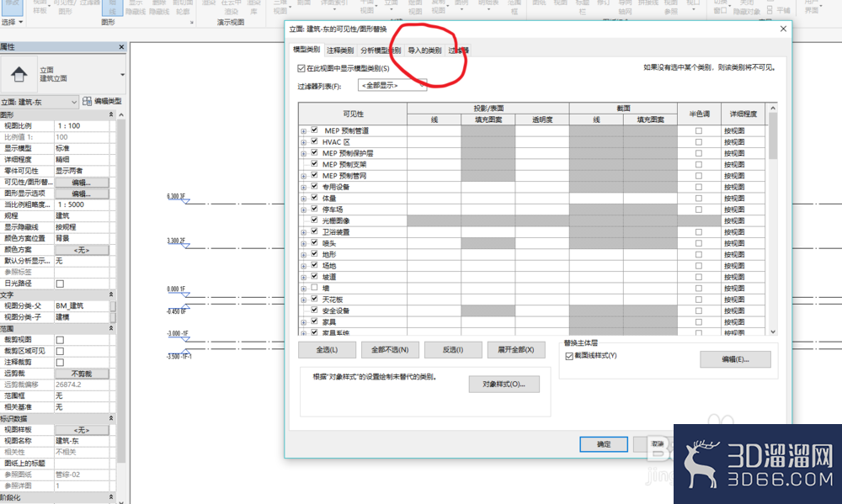Screen dimensions: 842x504
Task: Click the Properties panel scroll-up arrow
Action: point(121,115)
